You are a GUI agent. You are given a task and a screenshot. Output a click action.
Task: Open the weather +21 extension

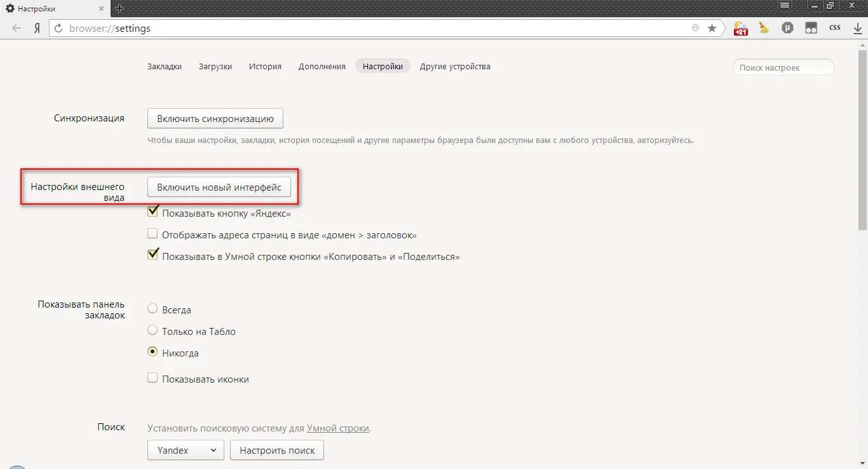pos(741,28)
